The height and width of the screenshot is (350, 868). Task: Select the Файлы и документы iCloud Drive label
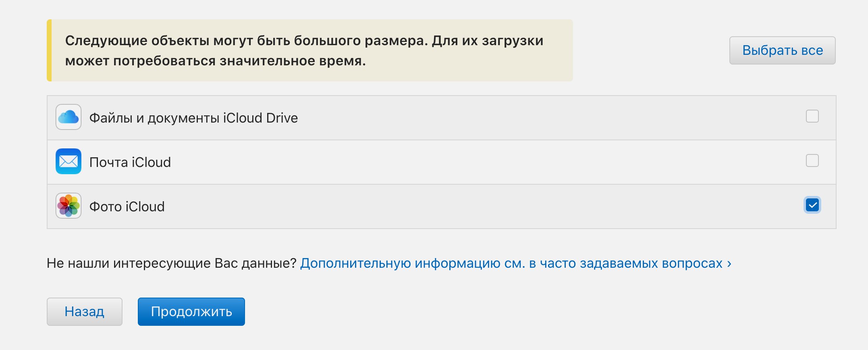pos(193,118)
